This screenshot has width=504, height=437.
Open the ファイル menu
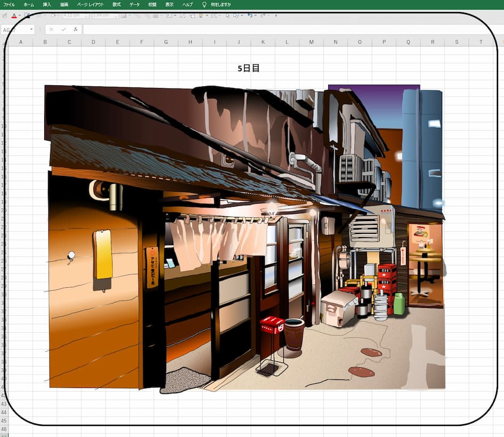(9, 4)
